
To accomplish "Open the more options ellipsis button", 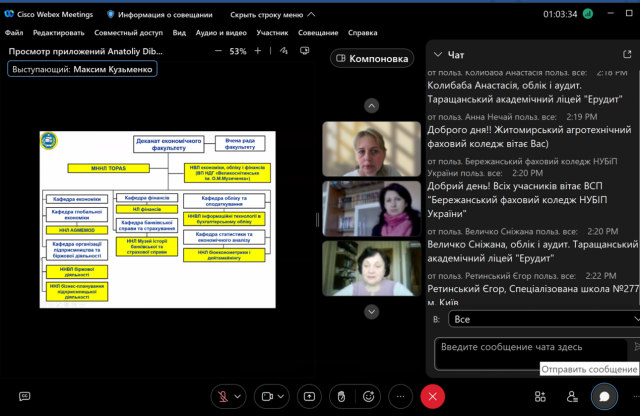I will (400, 396).
